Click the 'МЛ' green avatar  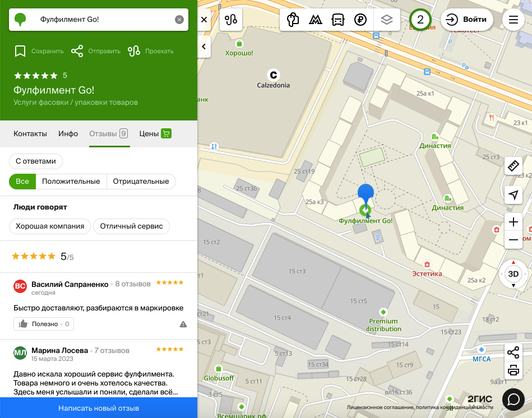tap(20, 352)
